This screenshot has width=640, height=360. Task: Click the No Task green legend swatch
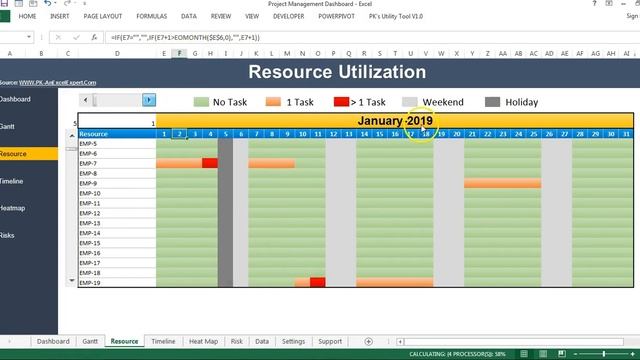click(201, 102)
